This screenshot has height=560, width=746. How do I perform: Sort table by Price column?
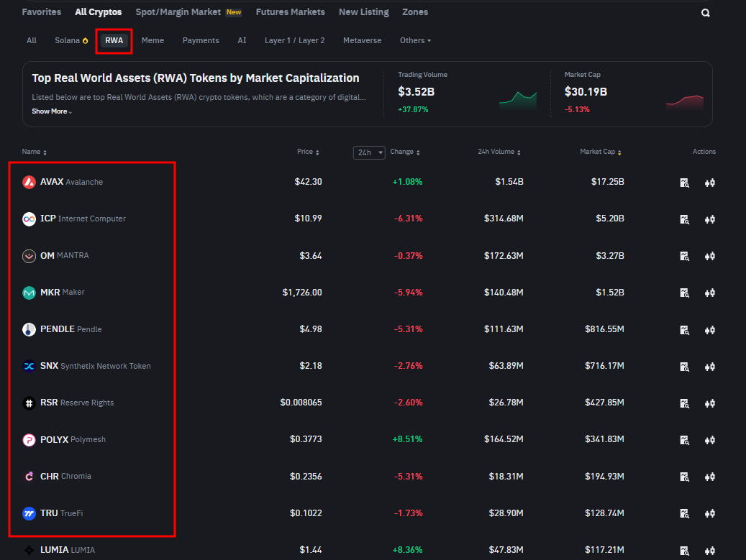click(308, 152)
